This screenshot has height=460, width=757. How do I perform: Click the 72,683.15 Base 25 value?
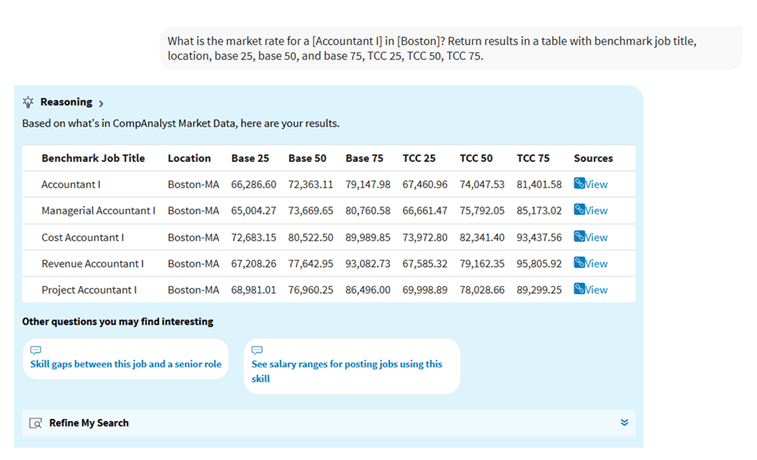[253, 237]
